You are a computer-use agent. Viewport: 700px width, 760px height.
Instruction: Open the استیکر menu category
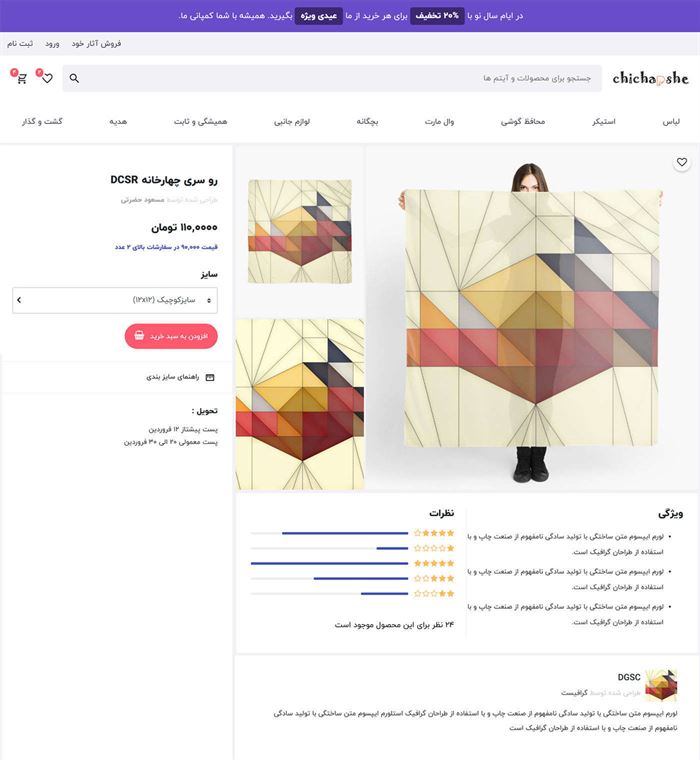click(604, 122)
